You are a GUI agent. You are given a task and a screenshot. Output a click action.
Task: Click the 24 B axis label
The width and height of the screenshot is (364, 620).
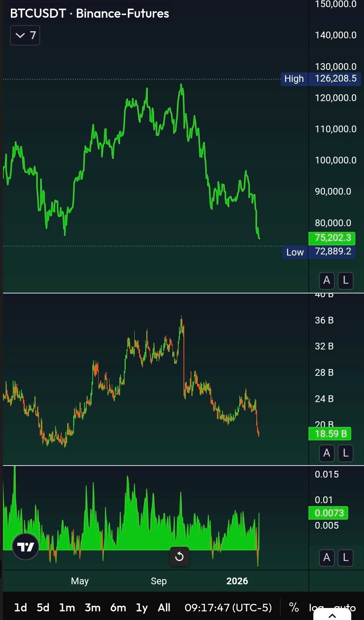coord(324,399)
